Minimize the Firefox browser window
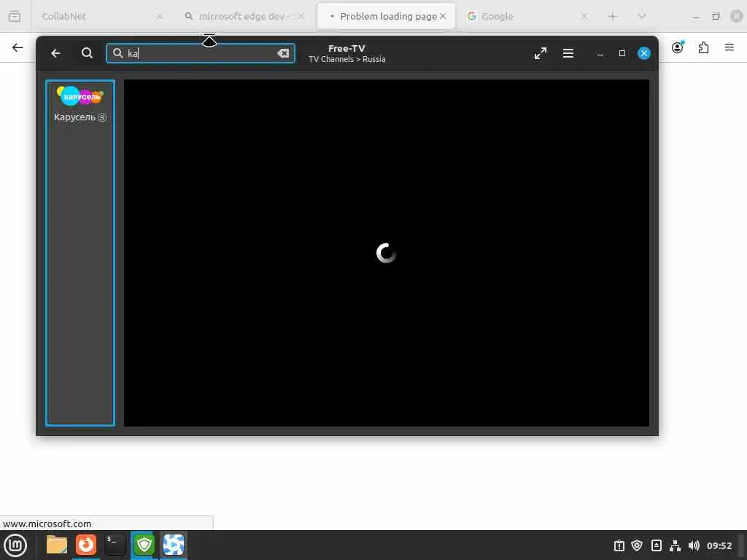The width and height of the screenshot is (747, 560). [x=696, y=17]
